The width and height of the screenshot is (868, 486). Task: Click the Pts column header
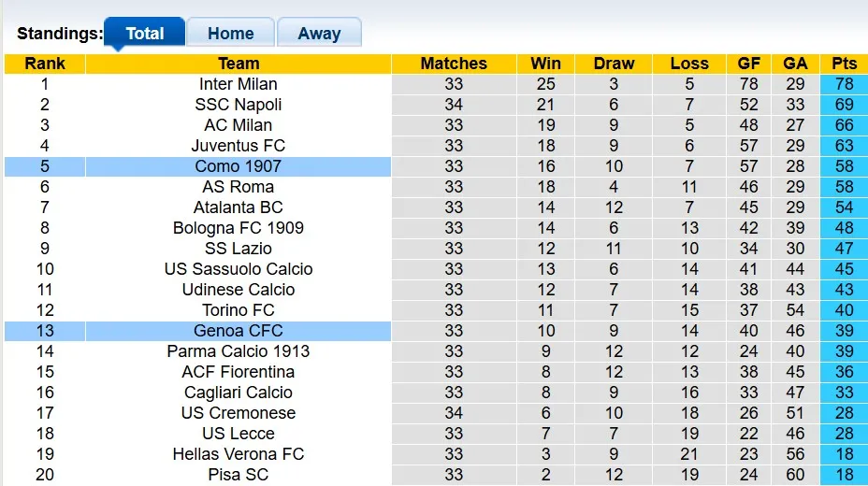point(844,64)
